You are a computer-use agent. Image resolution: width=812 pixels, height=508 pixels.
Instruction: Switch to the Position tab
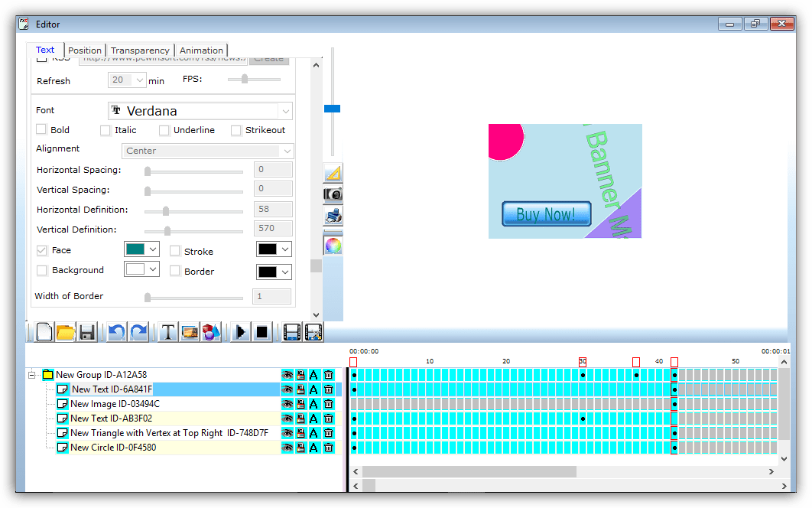tap(84, 50)
